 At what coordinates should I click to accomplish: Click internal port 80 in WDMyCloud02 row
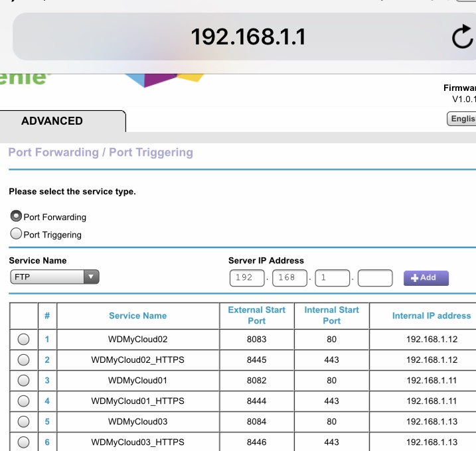pyautogui.click(x=331, y=339)
